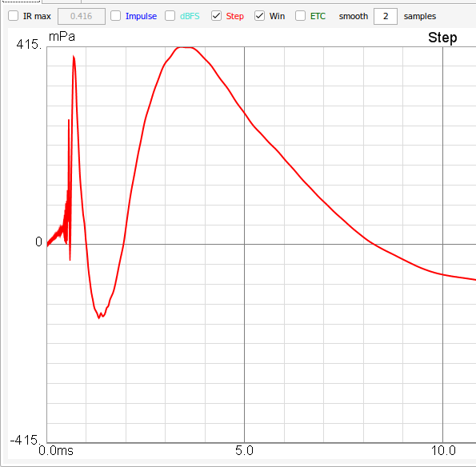Enable the Impulse checkbox
This screenshot has width=476, height=467.
116,16
